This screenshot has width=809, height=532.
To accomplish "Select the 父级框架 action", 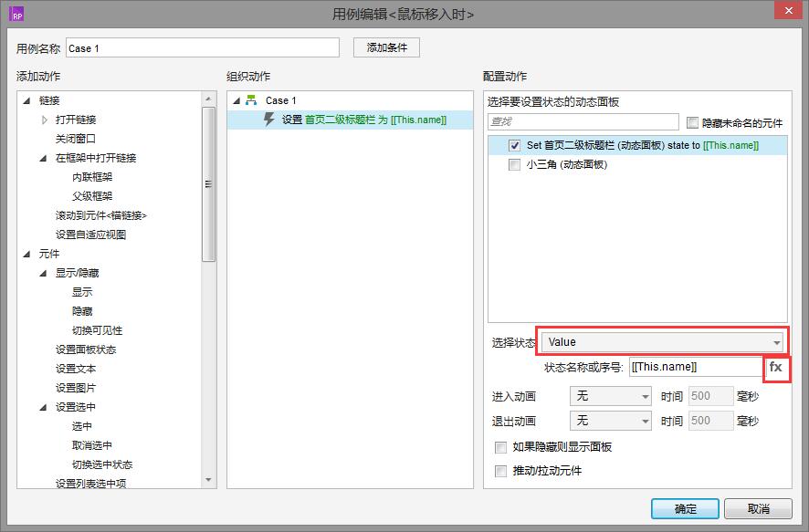I will [x=92, y=196].
